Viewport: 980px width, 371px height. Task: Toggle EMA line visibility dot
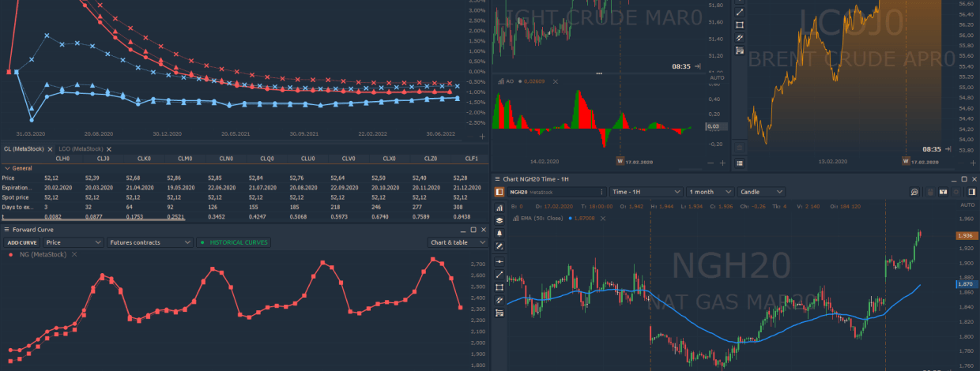[571, 219]
